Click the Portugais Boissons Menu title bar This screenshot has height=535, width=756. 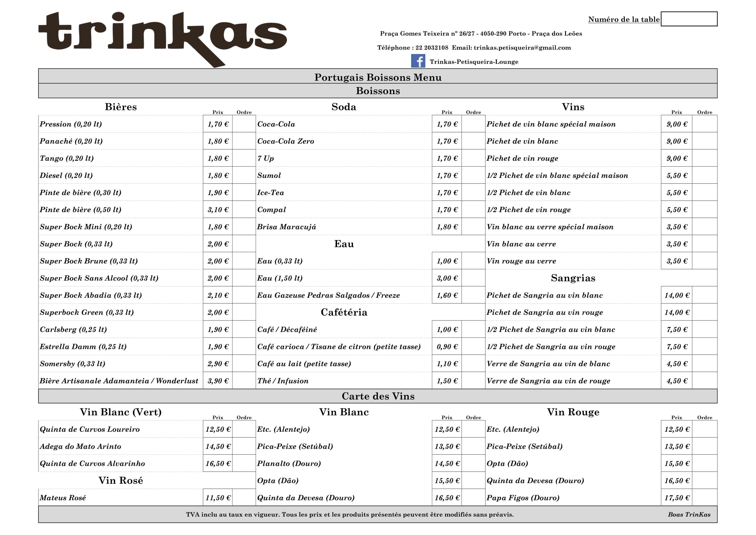pos(378,77)
